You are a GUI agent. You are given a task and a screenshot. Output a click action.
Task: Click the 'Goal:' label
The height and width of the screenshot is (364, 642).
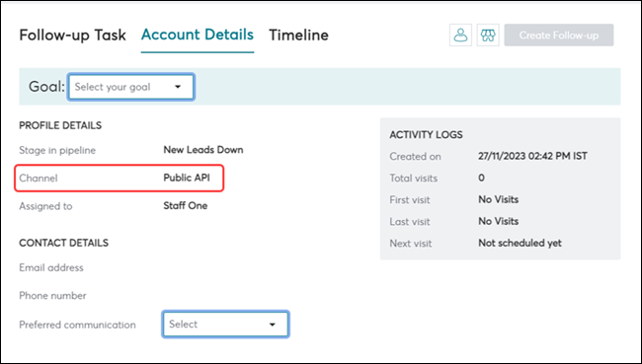46,87
